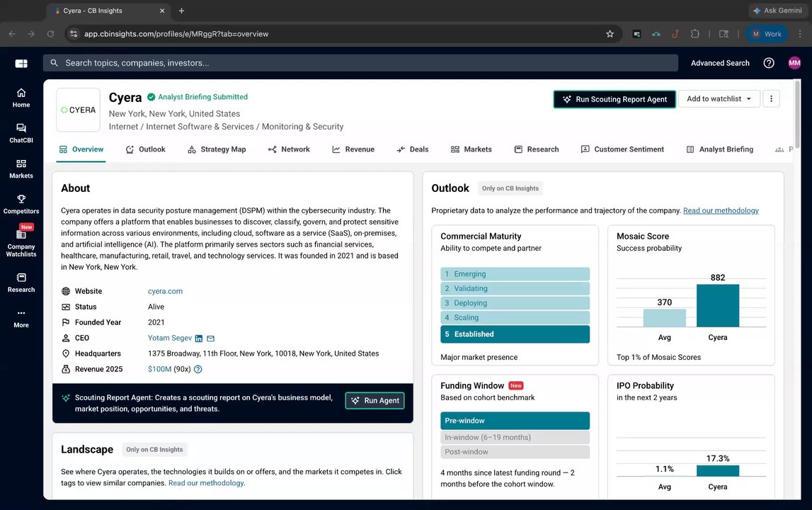
Task: Select the Pre-window funding stage
Action: 515,421
